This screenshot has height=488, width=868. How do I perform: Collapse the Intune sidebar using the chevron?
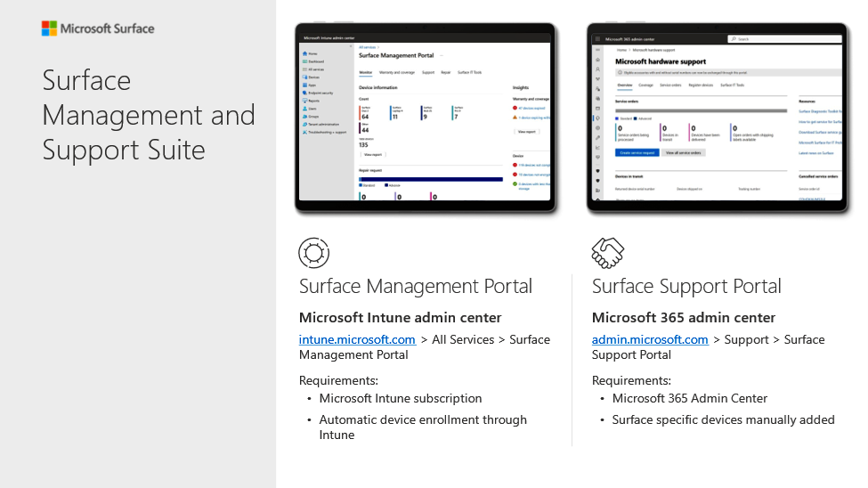351,46
